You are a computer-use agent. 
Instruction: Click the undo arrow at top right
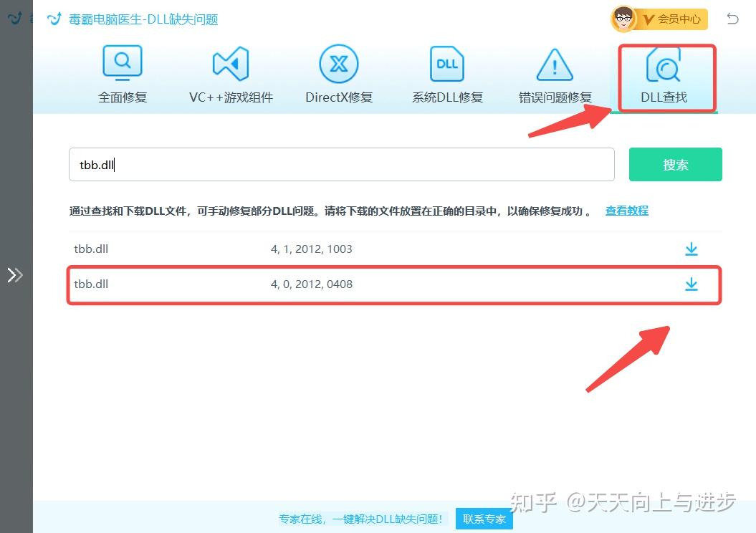(732, 19)
